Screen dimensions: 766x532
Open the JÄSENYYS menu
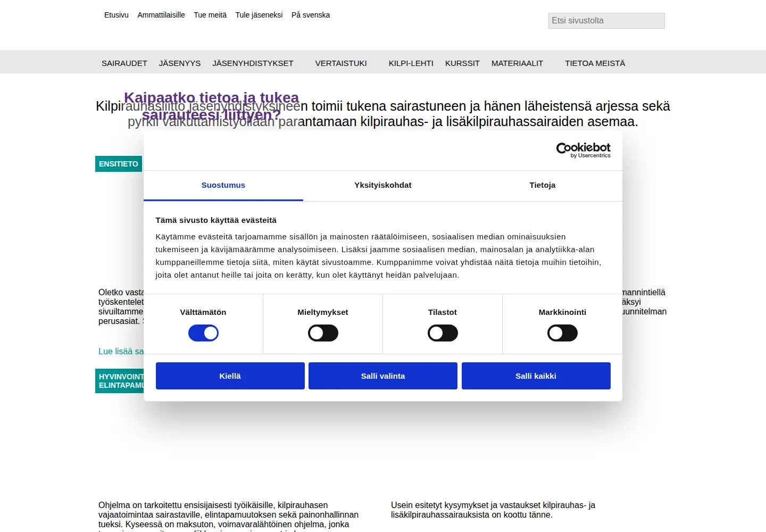(x=180, y=63)
